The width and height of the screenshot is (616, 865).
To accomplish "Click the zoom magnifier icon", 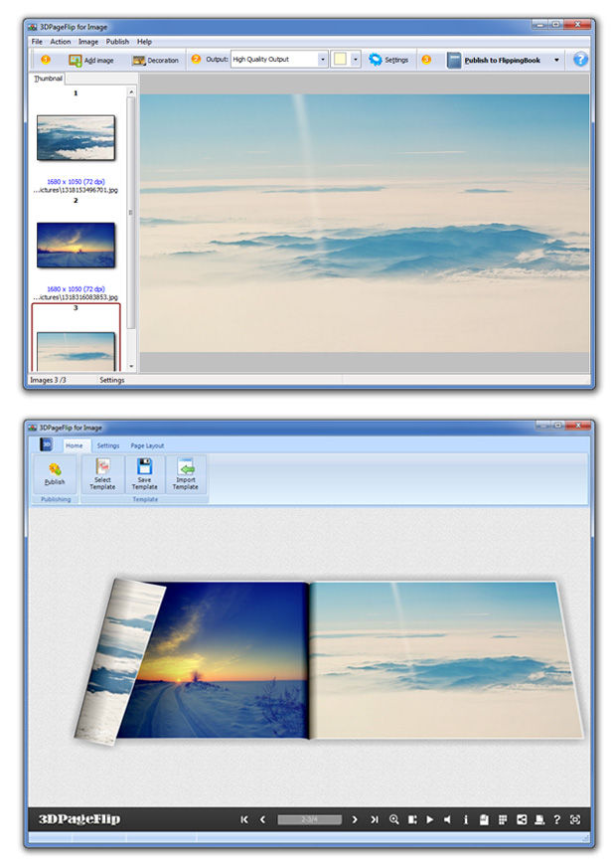I will [393, 820].
